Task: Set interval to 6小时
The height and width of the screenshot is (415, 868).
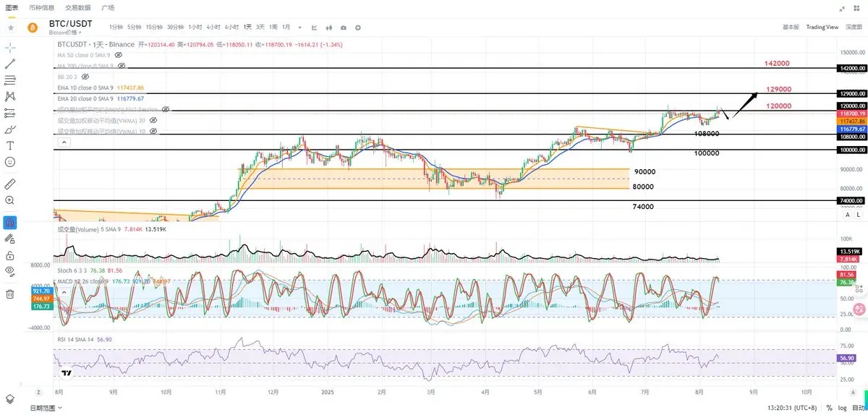Action: (231, 27)
